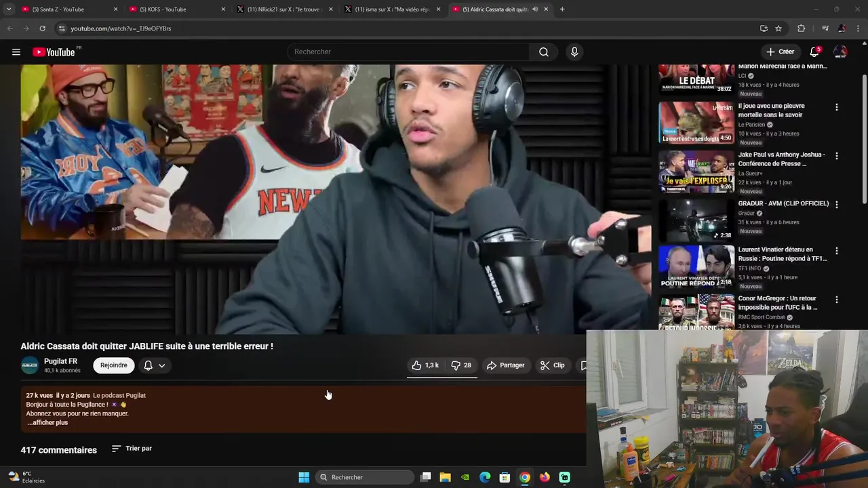Viewport: 868px width, 488px height.
Task: Switch to the NRick21 sur X tab
Action: click(283, 9)
